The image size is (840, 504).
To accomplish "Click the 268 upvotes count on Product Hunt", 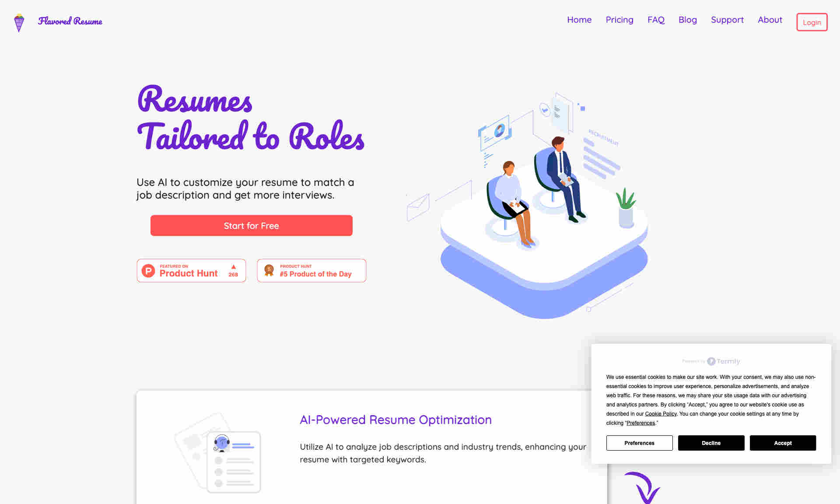I will (233, 274).
